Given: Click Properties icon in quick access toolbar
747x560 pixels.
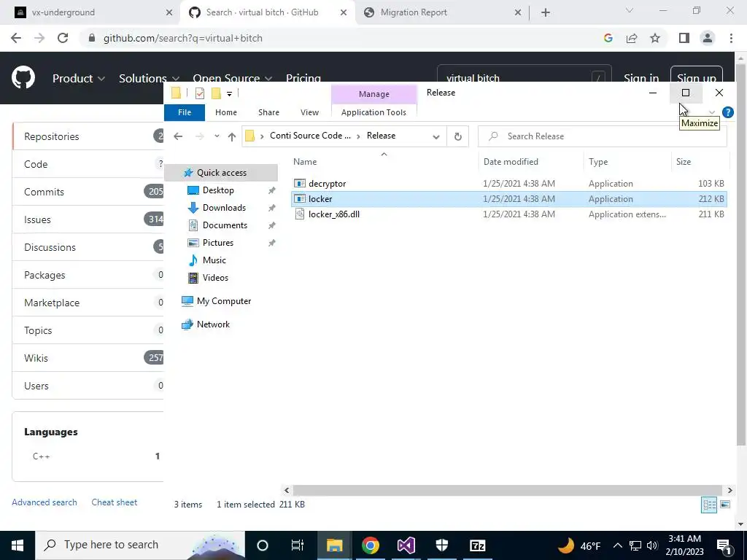Looking at the screenshot, I should 200,93.
